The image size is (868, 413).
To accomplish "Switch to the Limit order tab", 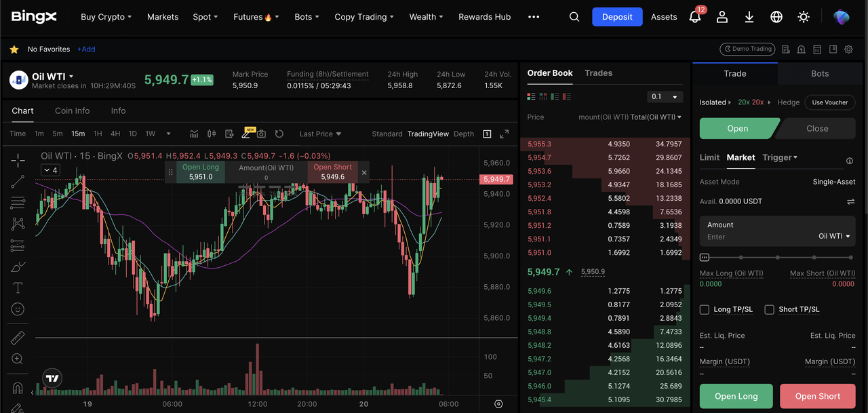I will [709, 157].
